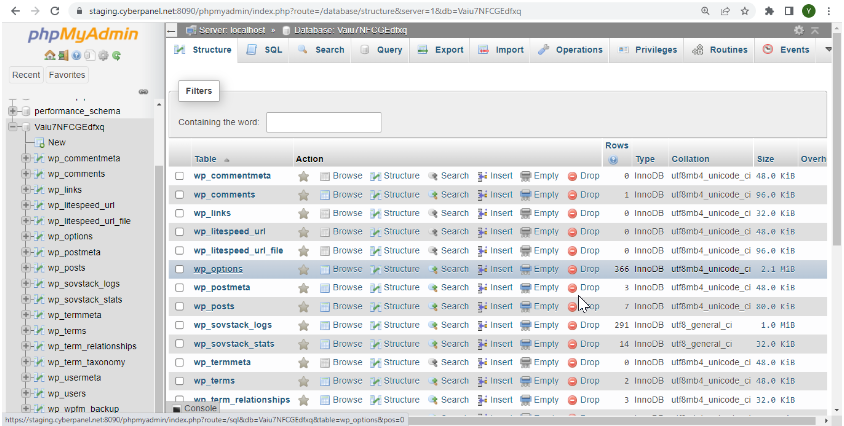Open the Console bar at the bottom
Screen dimensions: 844x426
click(x=195, y=408)
